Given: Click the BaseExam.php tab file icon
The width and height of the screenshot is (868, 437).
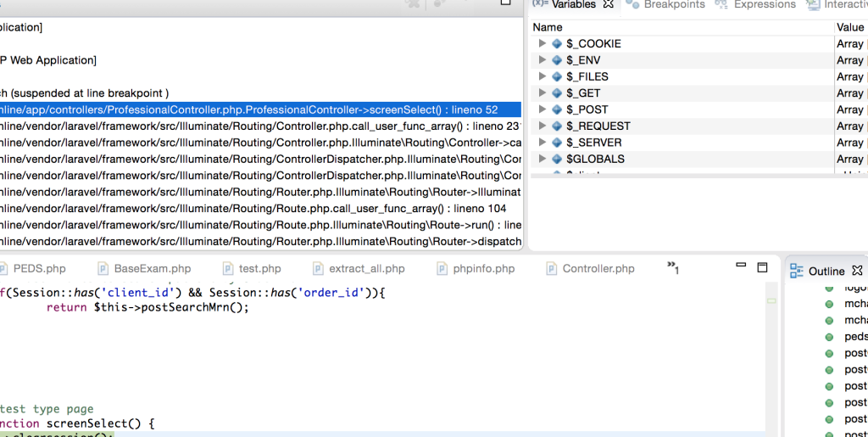Looking at the screenshot, I should pyautogui.click(x=103, y=269).
